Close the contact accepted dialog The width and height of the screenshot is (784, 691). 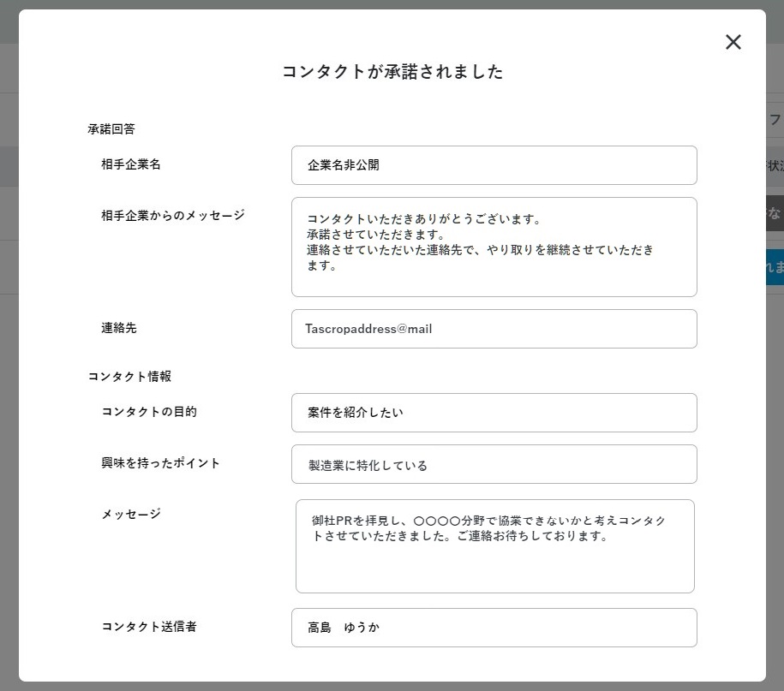click(x=733, y=42)
